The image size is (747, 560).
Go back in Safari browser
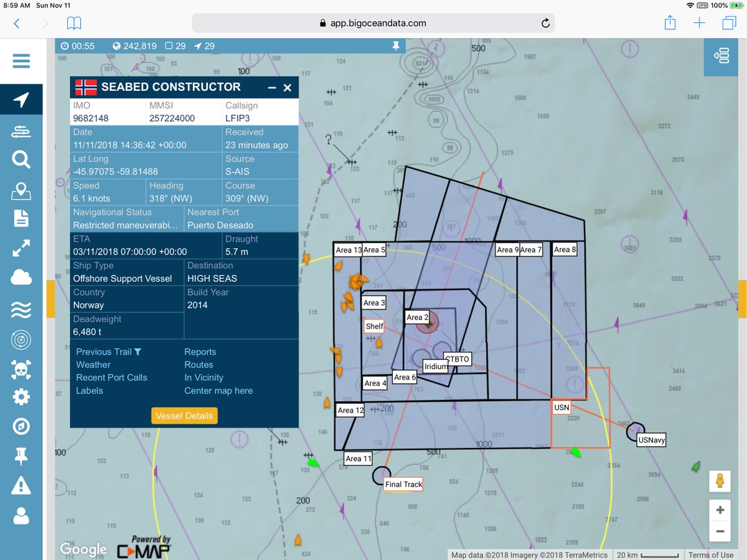click(x=17, y=23)
